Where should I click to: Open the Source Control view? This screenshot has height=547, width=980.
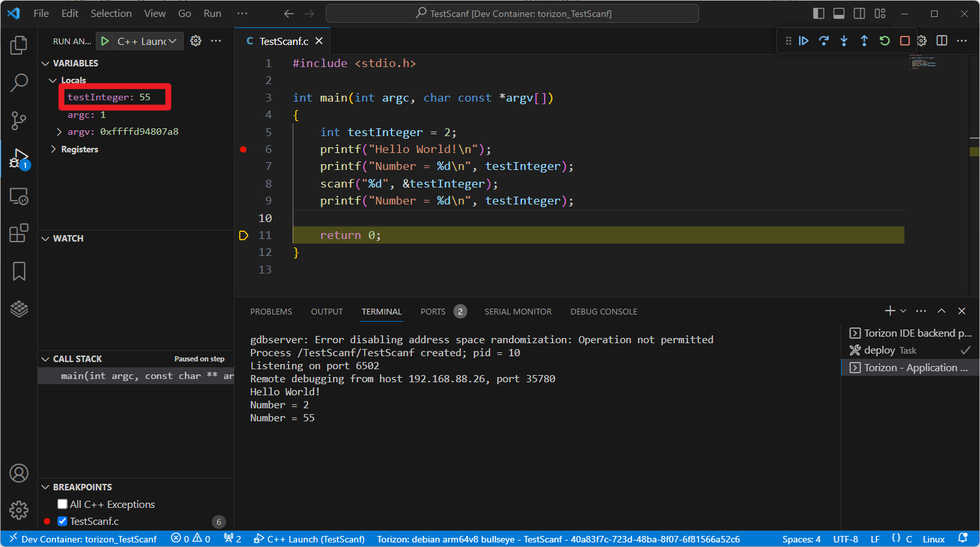19,120
